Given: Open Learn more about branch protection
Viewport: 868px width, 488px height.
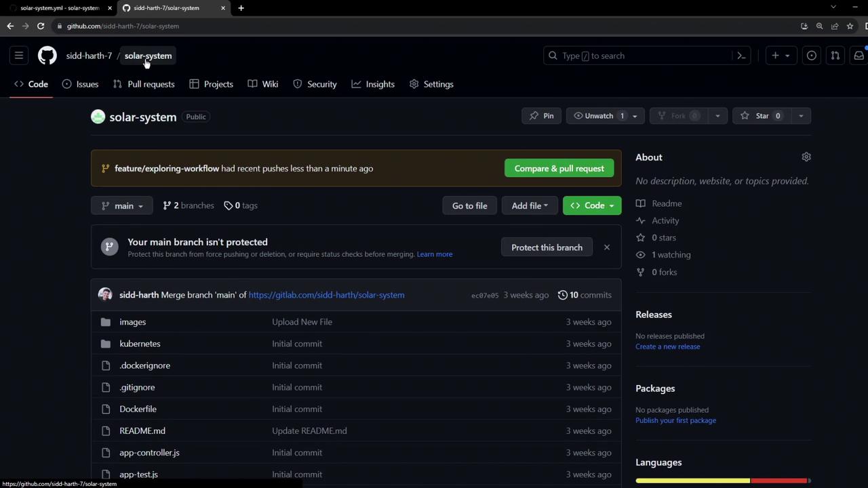Looking at the screenshot, I should click(435, 254).
